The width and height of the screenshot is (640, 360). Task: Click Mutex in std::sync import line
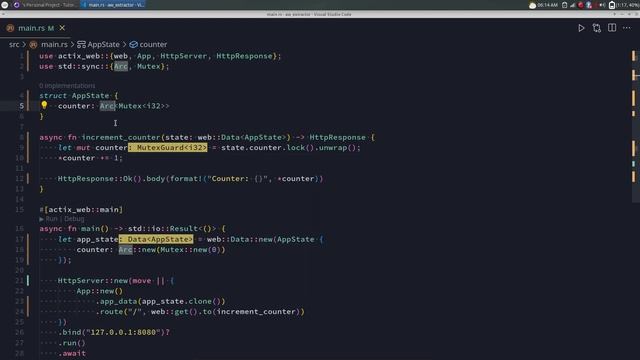tap(149, 66)
